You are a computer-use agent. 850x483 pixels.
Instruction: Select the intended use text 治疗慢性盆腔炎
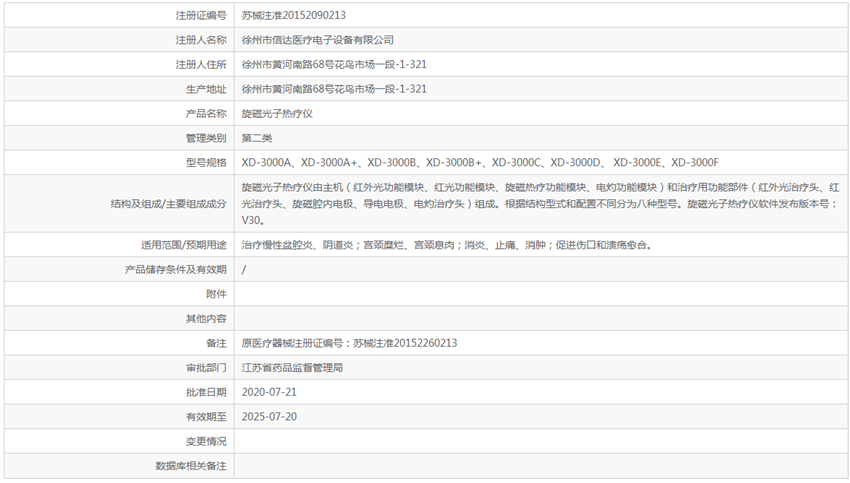click(x=447, y=245)
